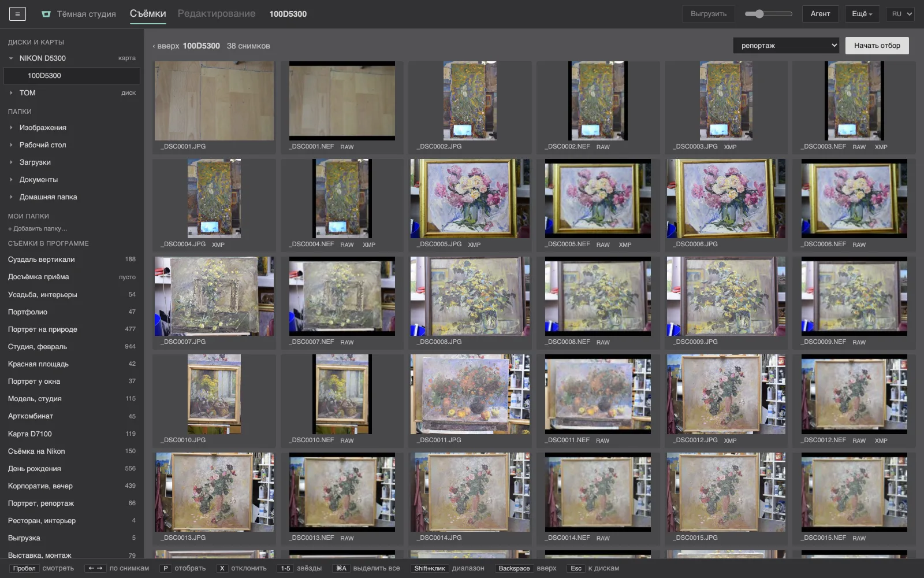
Task: Click the RAW badge on _DSC0008.NEF
Action: pyautogui.click(x=603, y=342)
